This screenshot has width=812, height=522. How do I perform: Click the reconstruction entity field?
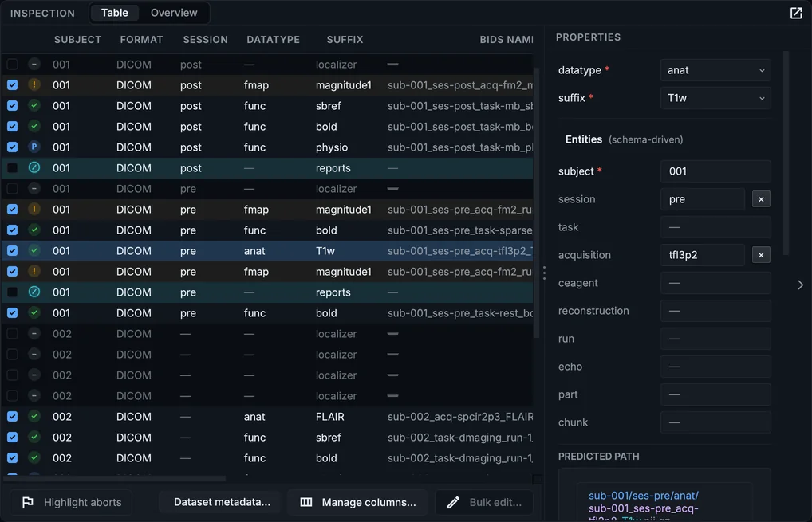[x=715, y=311]
